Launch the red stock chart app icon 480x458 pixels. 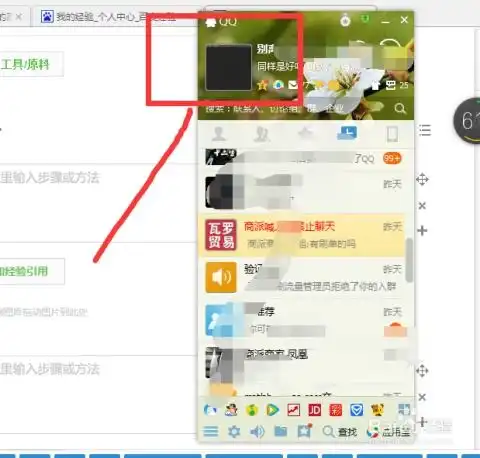tap(294, 410)
